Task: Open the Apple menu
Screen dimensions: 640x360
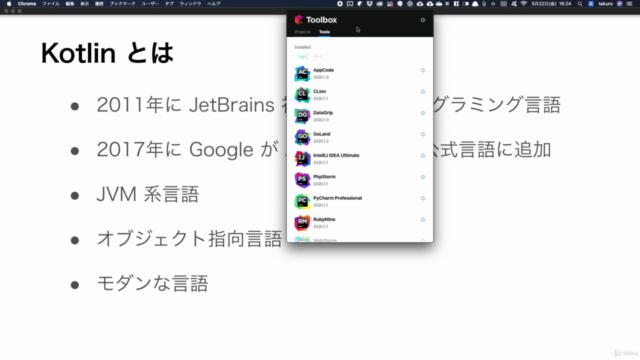Action: tap(9, 4)
